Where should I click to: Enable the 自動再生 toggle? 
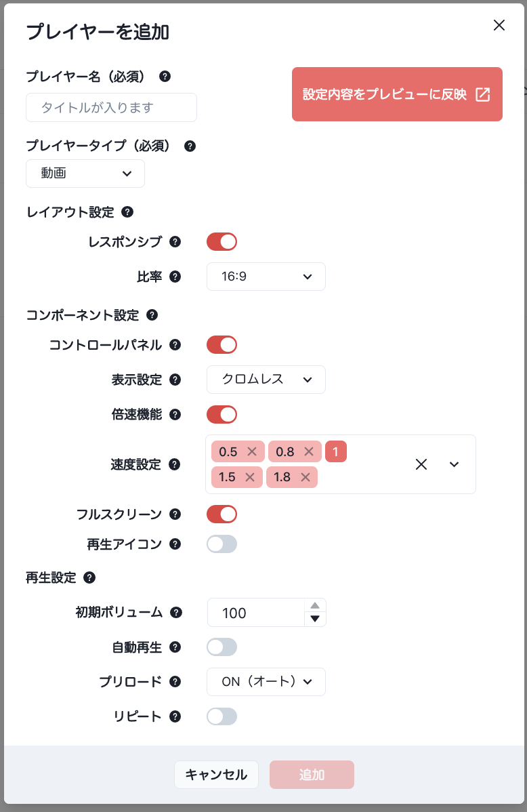click(x=222, y=647)
